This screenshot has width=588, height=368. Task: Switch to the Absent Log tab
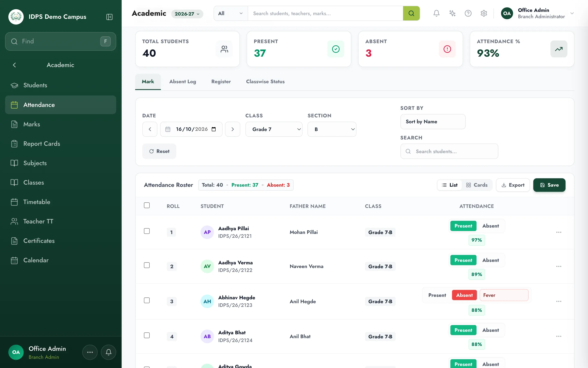(183, 82)
